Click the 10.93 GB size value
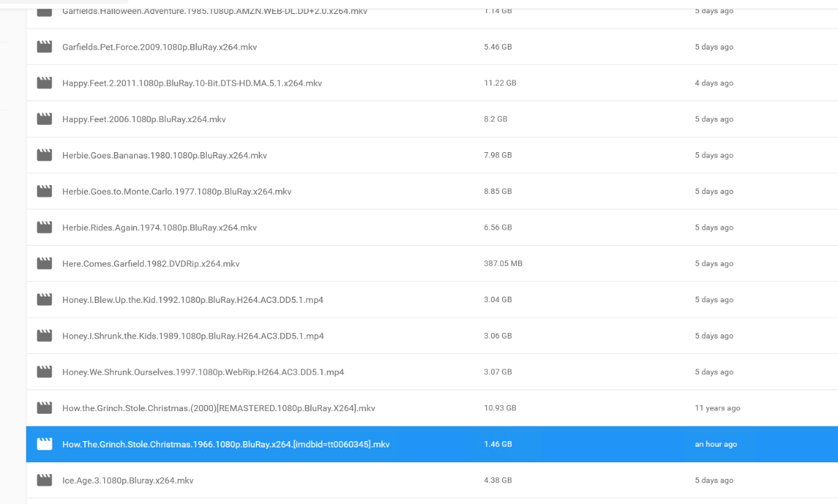Viewport: 838px width, 504px height. 500,408
